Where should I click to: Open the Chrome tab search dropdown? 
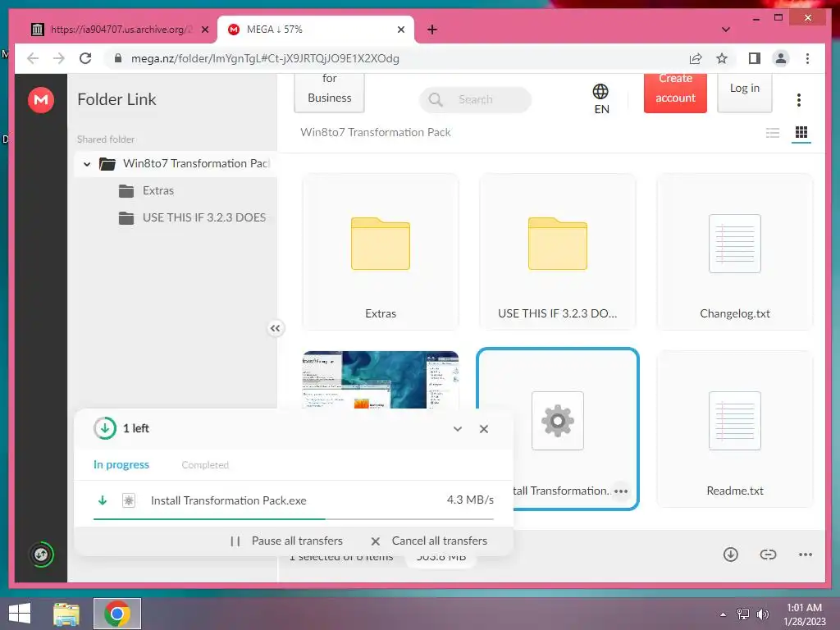coord(726,30)
